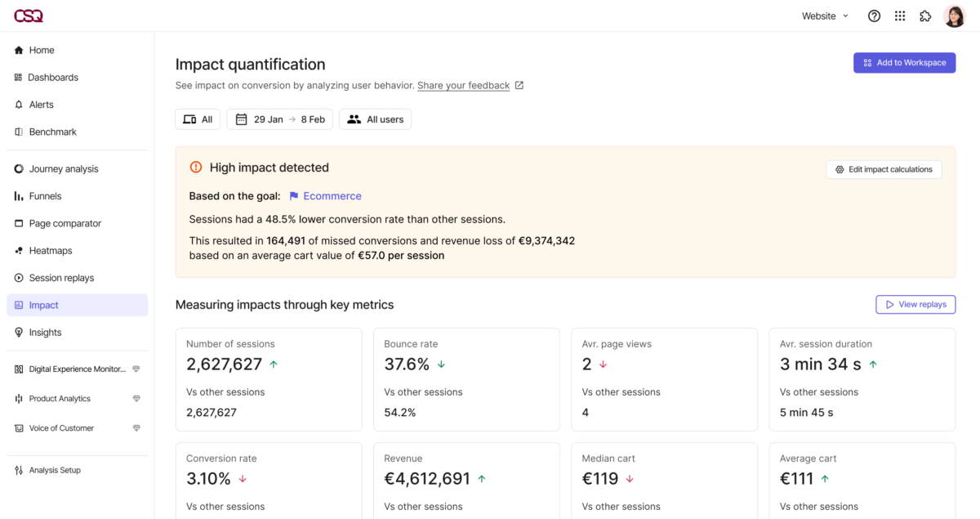Click the View replays button
This screenshot has height=519, width=980.
915,304
